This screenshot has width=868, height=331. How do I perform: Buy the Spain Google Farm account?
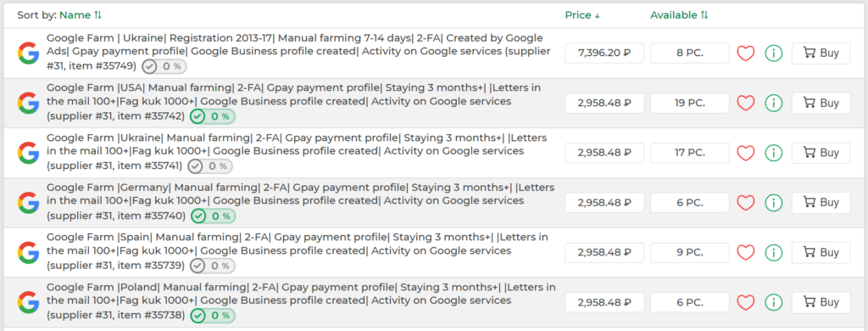[821, 253]
